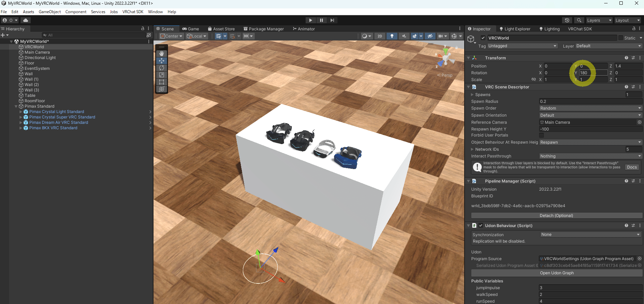Screen dimensions: 644x304
Task: Open the Transform component help icon
Action: pyautogui.click(x=626, y=58)
